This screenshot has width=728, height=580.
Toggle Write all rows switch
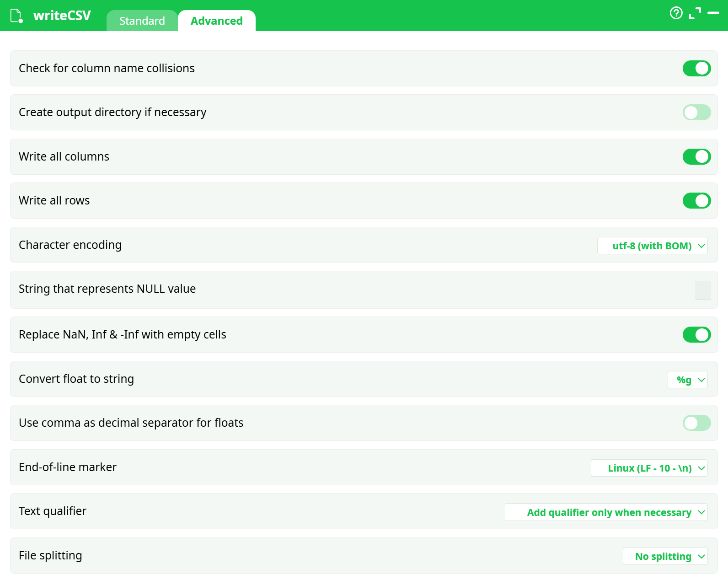coord(696,201)
